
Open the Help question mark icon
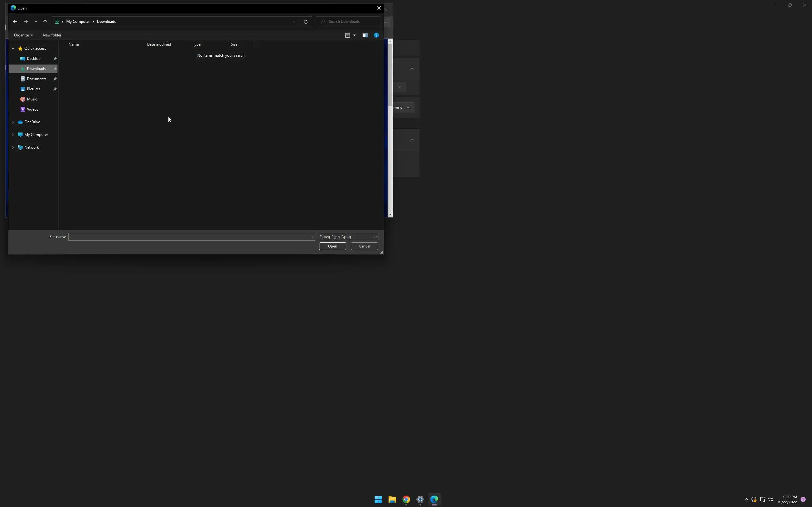click(376, 35)
